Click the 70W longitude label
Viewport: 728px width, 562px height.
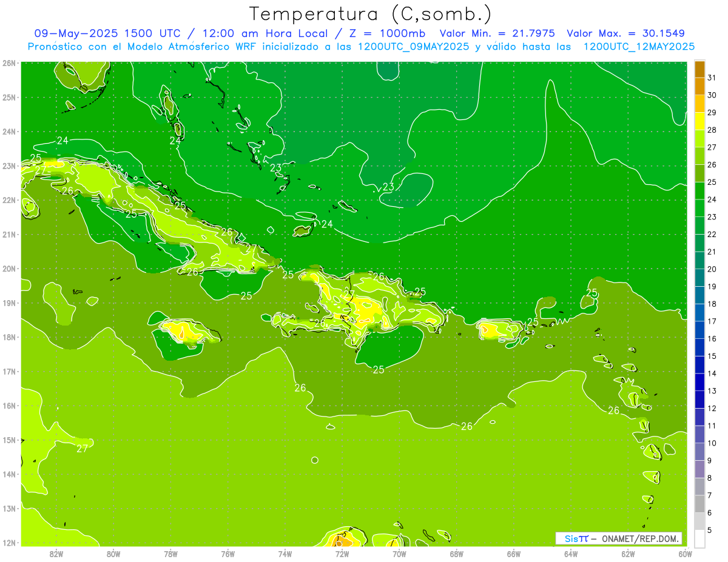click(399, 554)
